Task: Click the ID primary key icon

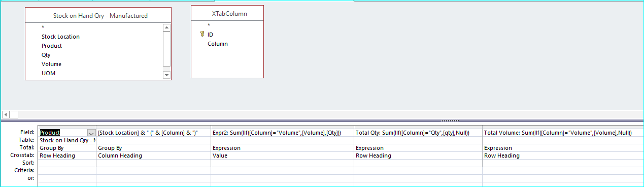Action: pyautogui.click(x=202, y=35)
